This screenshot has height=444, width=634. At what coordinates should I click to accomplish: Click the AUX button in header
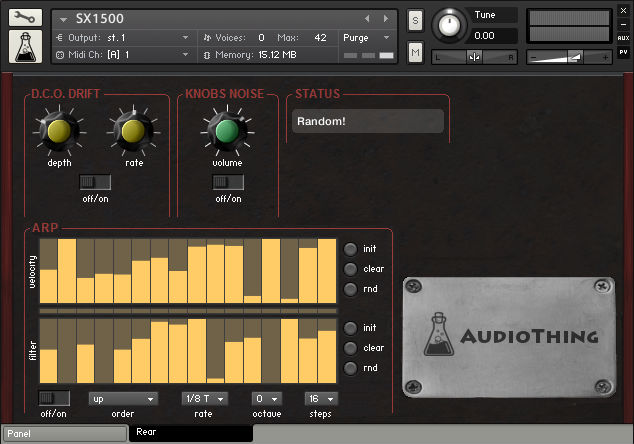623,38
